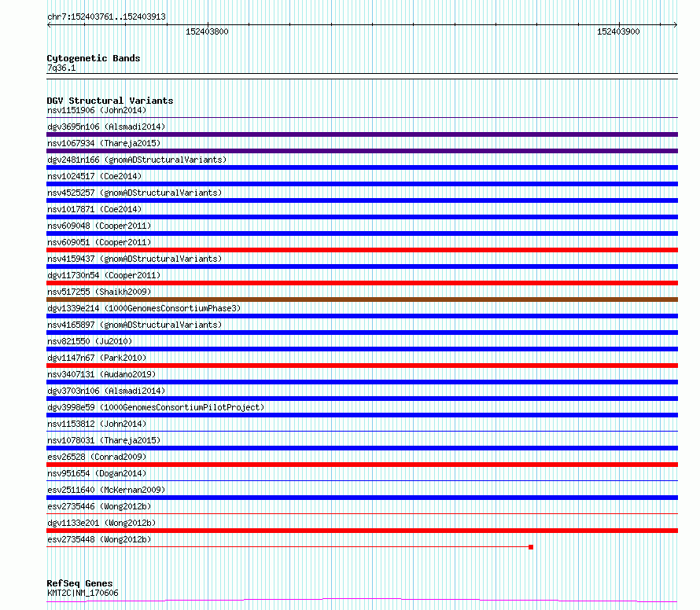Click the brown nsv517255 variant bar

362,299
